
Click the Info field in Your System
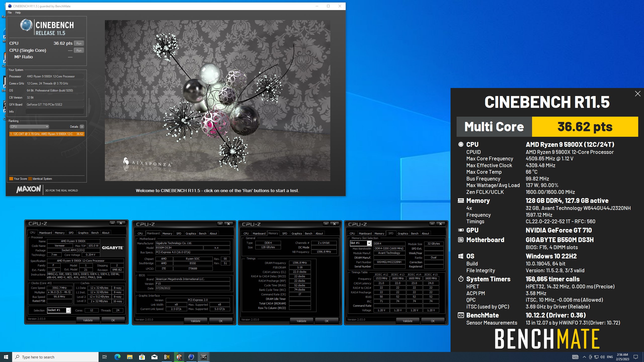pyautogui.click(x=55, y=111)
